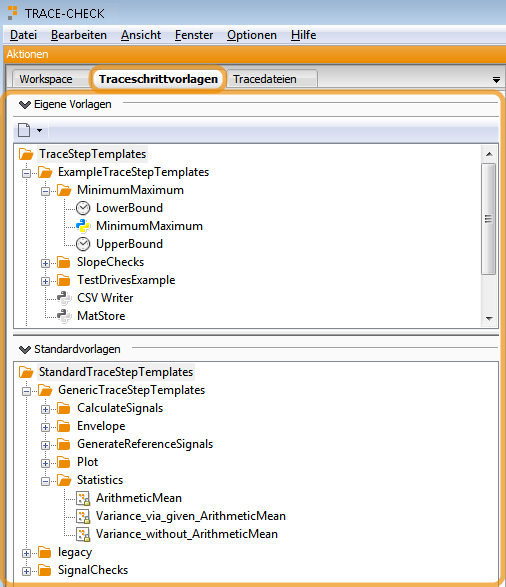Select the MatStore label

tap(101, 316)
